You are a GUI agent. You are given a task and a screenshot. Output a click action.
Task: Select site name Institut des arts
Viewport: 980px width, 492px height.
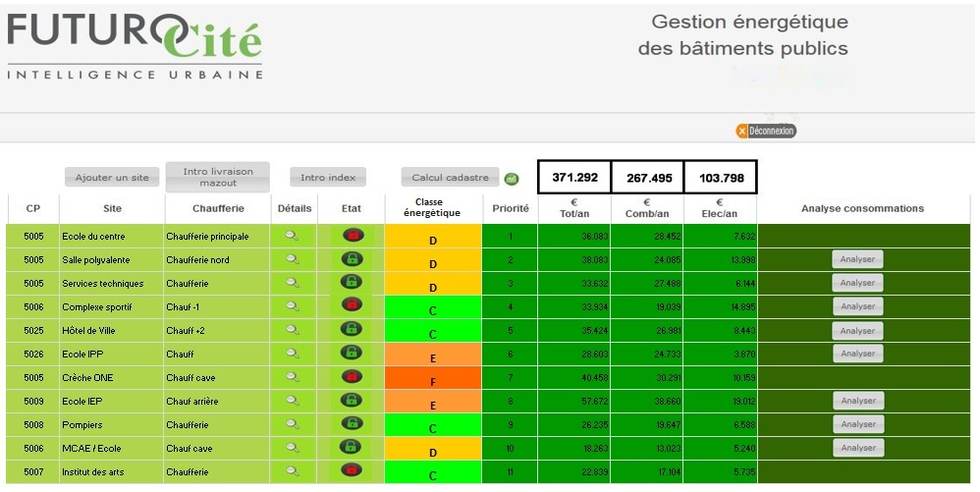point(92,472)
